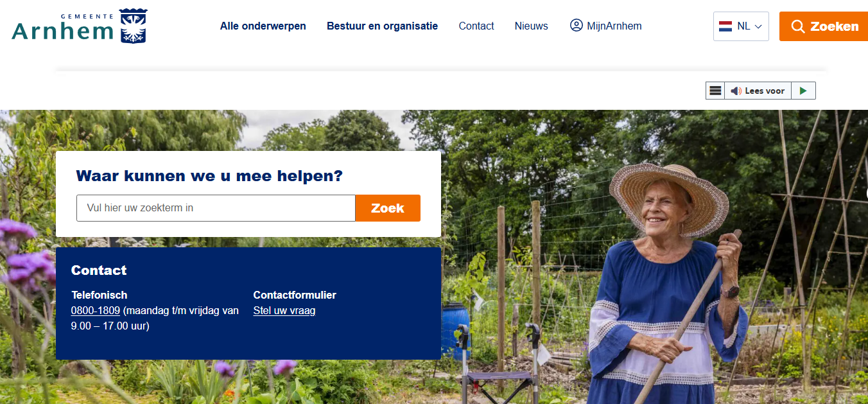Open the ReadSpeaker hamburger menu icon
Screen dimensions: 868x404
[x=715, y=91]
